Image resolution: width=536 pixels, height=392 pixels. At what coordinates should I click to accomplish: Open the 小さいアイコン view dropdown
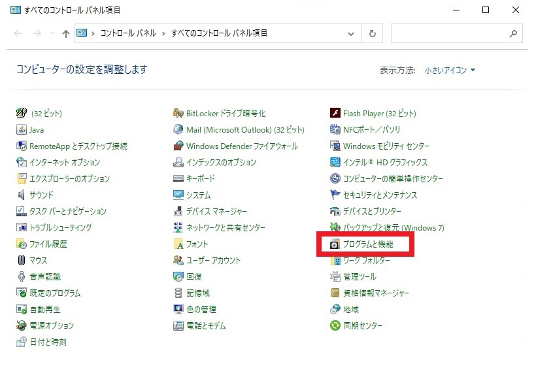tap(450, 70)
